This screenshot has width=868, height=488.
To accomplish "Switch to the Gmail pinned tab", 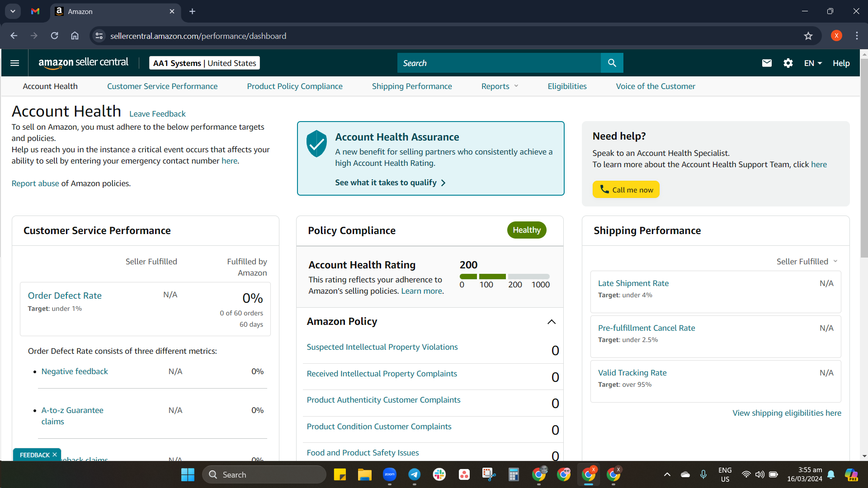I will pyautogui.click(x=35, y=11).
